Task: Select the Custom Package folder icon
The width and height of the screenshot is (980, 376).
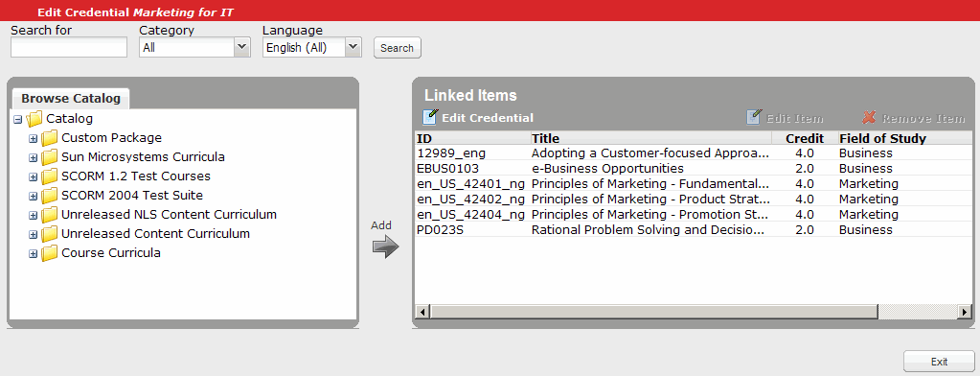Action: [50, 138]
